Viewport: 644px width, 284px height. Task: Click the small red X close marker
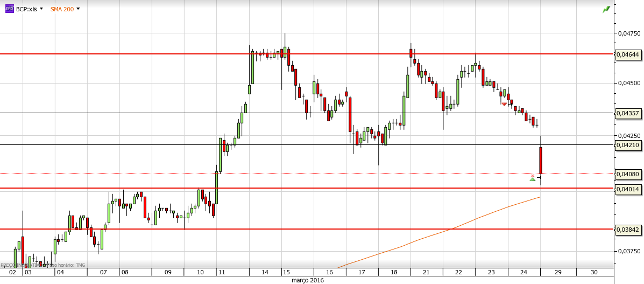(533, 176)
